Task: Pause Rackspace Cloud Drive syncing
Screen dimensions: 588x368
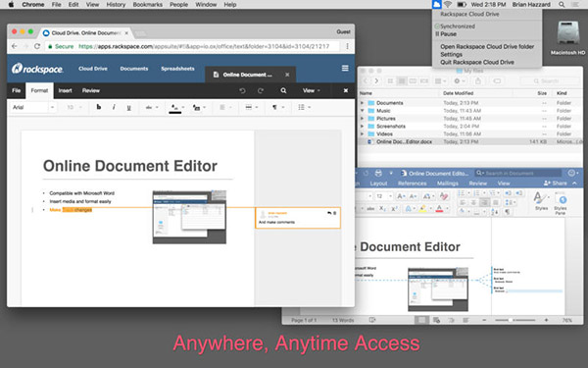Action: [448, 34]
